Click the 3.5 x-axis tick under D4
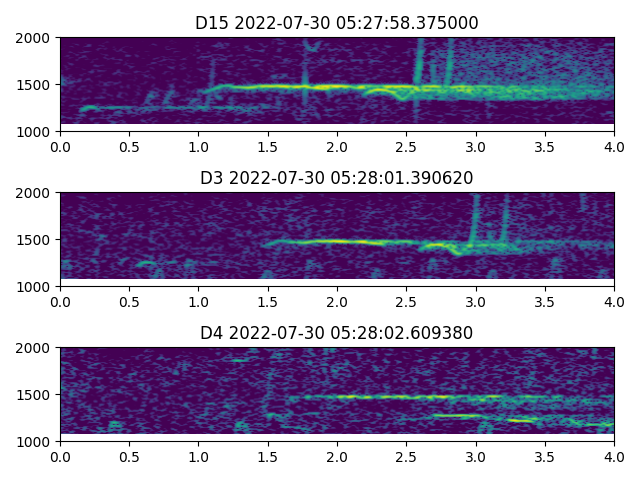 click(545, 457)
